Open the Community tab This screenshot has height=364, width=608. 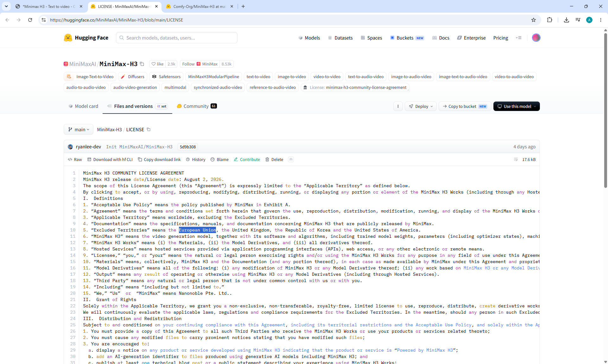[x=197, y=106]
